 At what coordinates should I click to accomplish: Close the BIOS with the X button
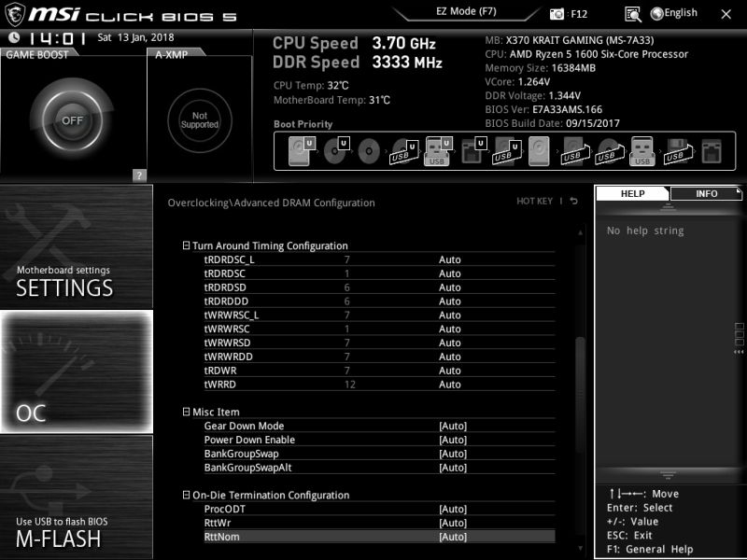(x=726, y=14)
